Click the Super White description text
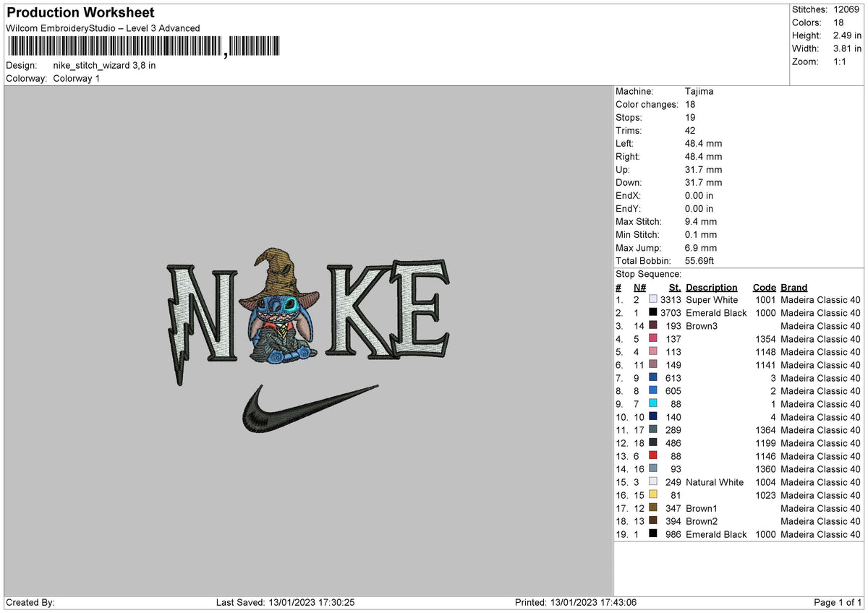868x613 pixels. (x=712, y=299)
